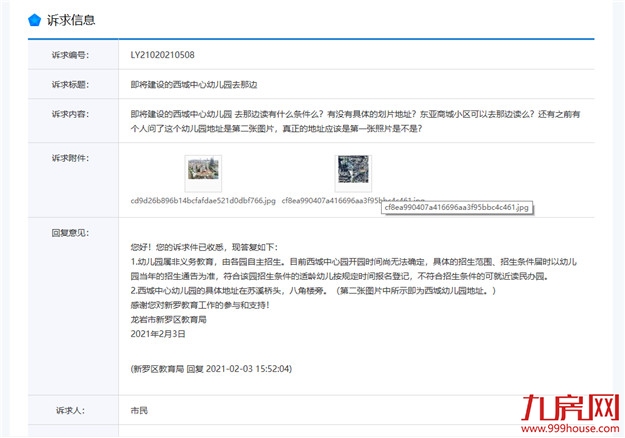Open file link cd9d26b896b14bcfafdae521d0dbf766.jpg
This screenshot has width=625, height=438.
pos(203,200)
